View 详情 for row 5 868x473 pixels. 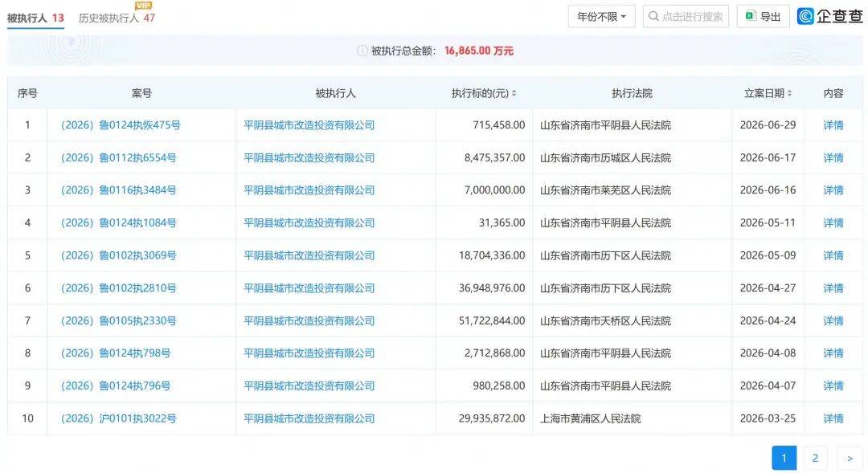[833, 255]
